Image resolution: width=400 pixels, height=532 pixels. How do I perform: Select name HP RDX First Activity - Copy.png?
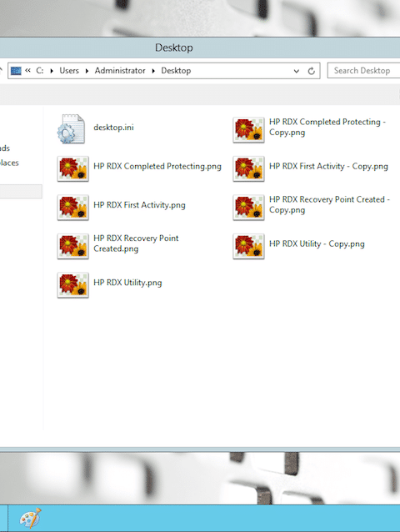coord(328,166)
